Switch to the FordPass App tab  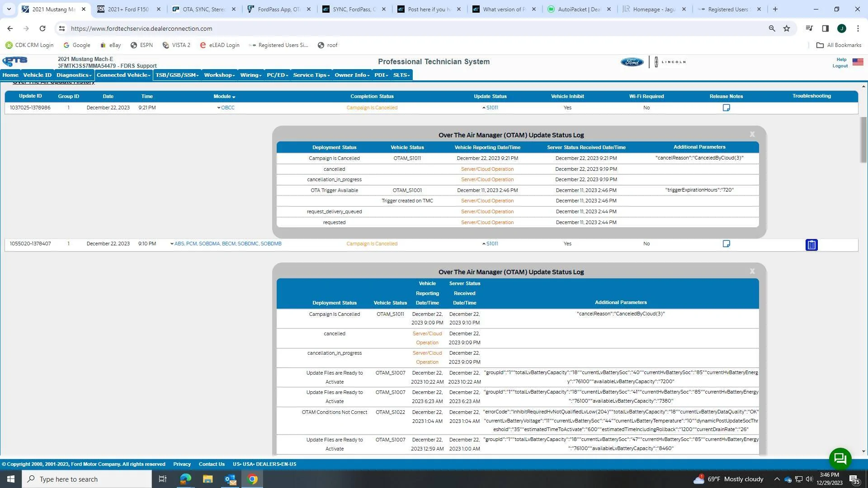(278, 9)
